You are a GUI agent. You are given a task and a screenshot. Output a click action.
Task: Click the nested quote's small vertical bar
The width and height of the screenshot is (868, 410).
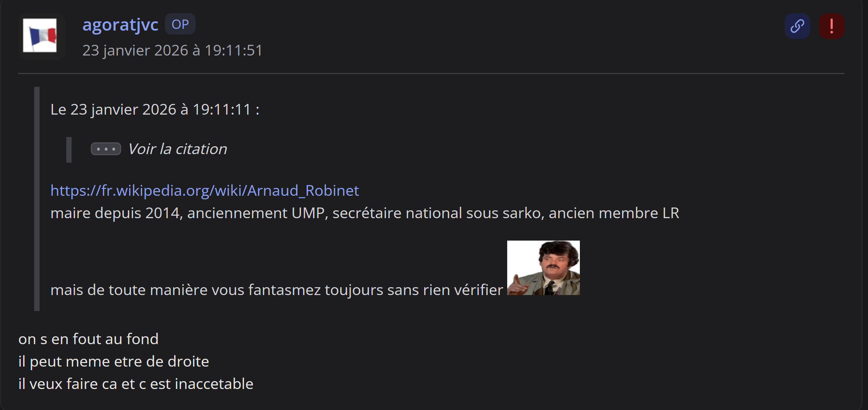tap(69, 149)
